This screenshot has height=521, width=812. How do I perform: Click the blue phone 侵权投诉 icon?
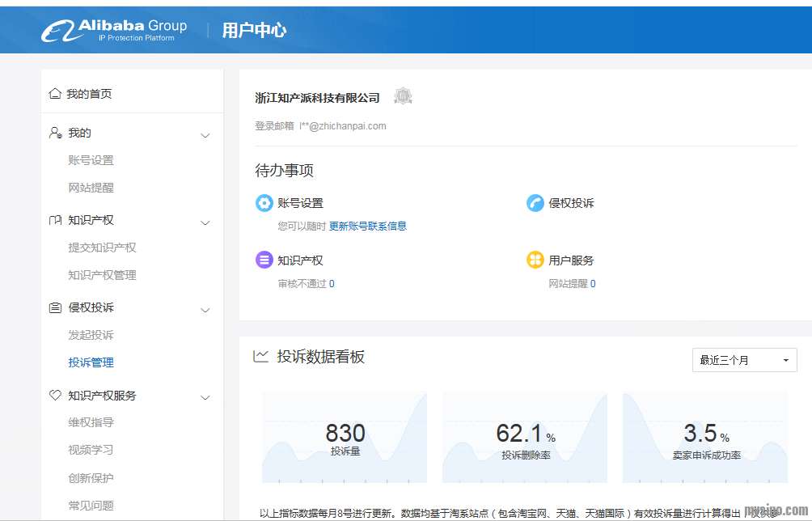point(535,203)
